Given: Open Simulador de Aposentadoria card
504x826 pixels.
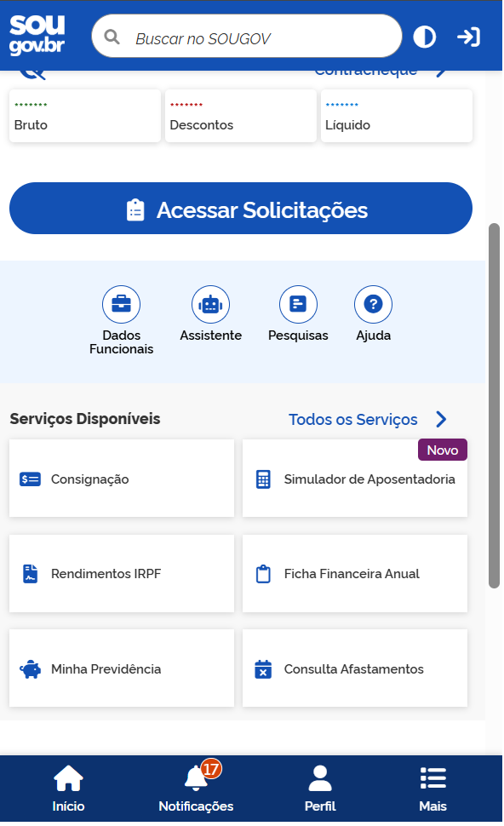Looking at the screenshot, I should pos(356,480).
